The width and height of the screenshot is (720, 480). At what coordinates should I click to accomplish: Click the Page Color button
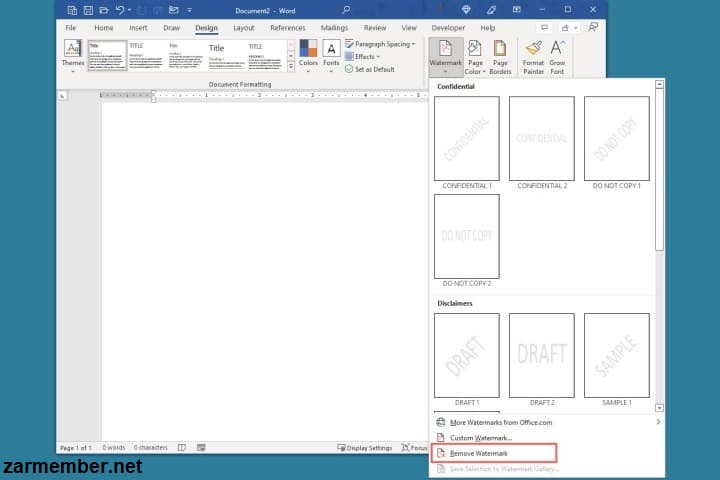pos(475,57)
